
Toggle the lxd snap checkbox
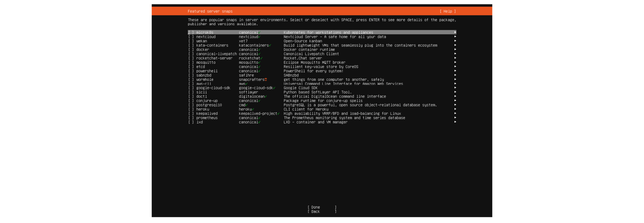pyautogui.click(x=191, y=122)
